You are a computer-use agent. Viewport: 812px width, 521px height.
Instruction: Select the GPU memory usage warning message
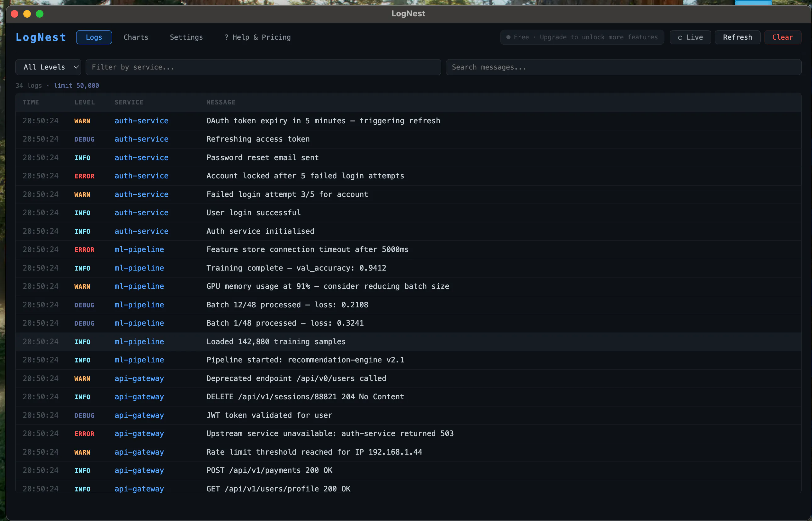328,287
